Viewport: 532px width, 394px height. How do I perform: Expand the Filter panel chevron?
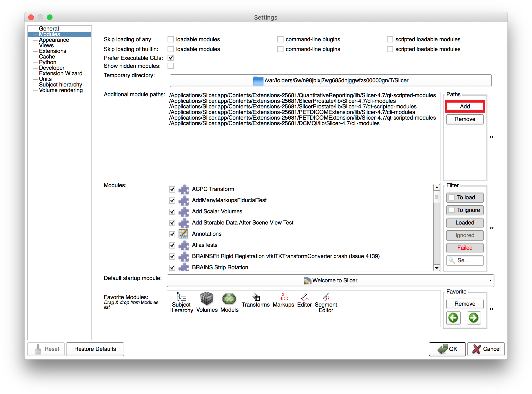[491, 228]
